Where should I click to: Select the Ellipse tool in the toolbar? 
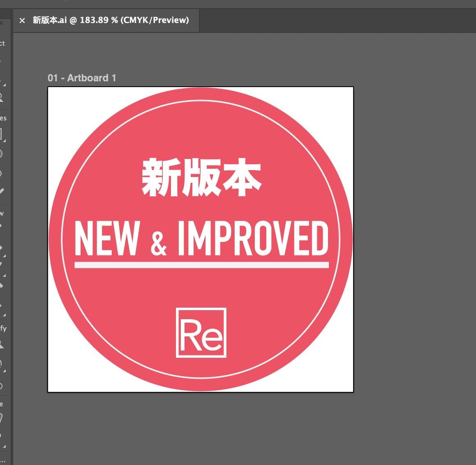click(x=1, y=154)
